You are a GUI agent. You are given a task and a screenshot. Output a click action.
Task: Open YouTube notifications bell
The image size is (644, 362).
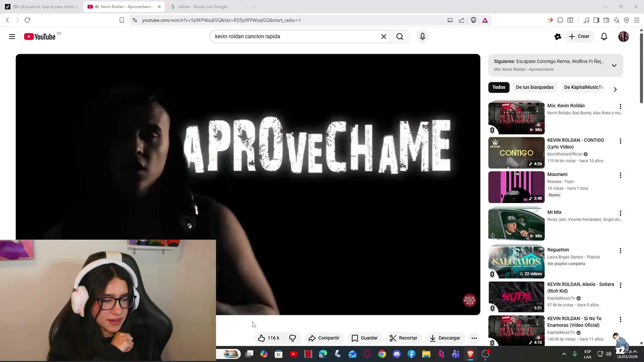604,36
